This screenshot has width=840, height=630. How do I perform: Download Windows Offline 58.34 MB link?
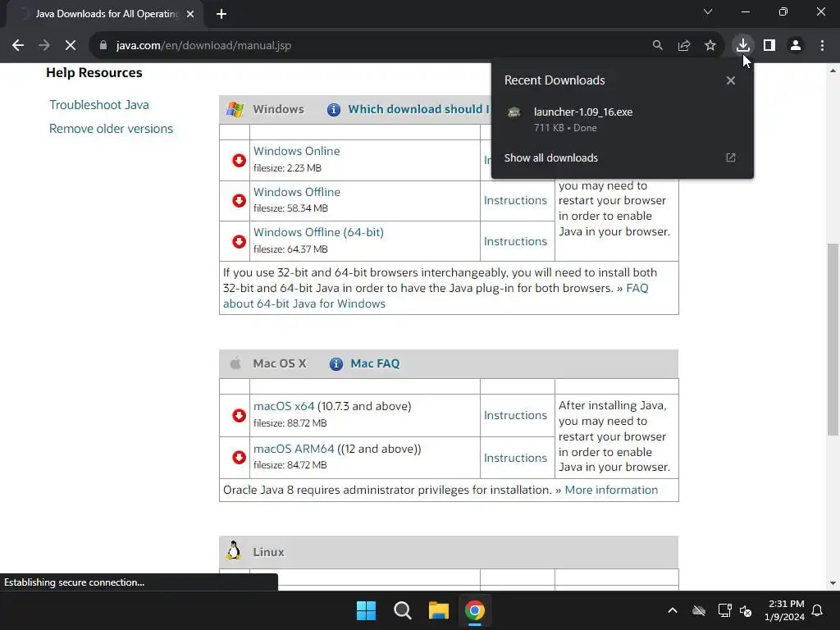pyautogui.click(x=297, y=192)
